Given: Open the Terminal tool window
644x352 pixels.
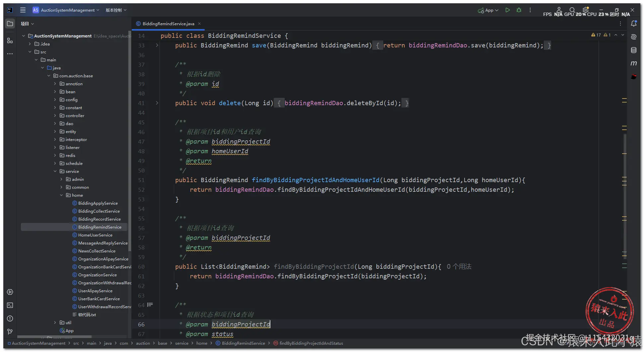Looking at the screenshot, I should [10, 305].
